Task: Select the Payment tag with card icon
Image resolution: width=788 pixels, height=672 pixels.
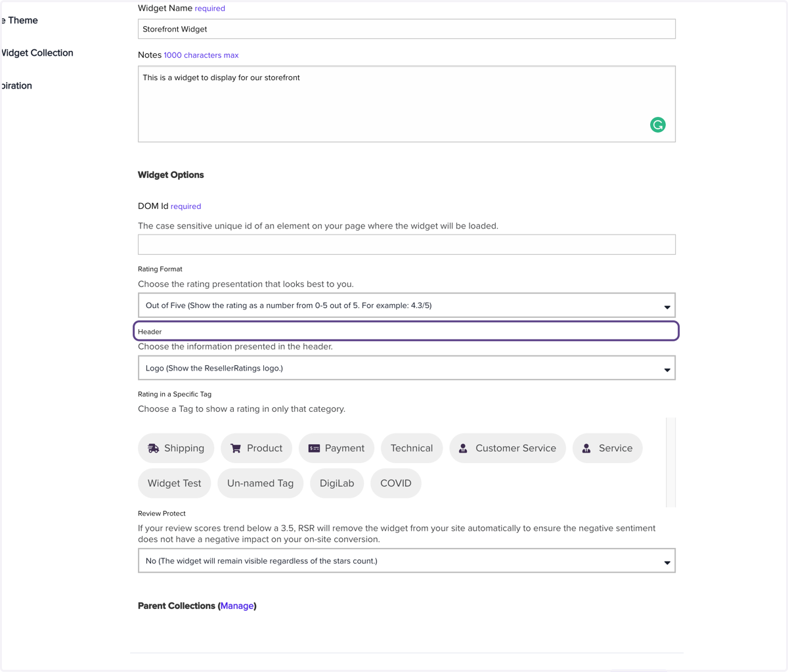Action: (x=336, y=448)
